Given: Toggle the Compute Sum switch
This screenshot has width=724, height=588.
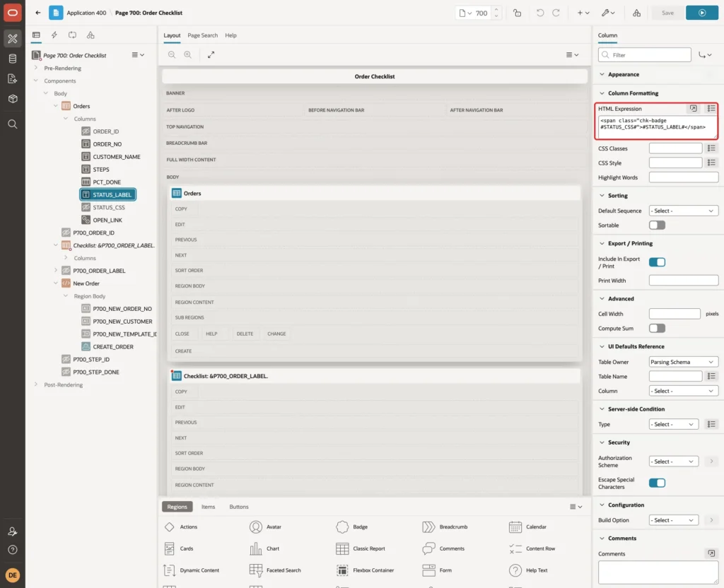Looking at the screenshot, I should pos(657,328).
